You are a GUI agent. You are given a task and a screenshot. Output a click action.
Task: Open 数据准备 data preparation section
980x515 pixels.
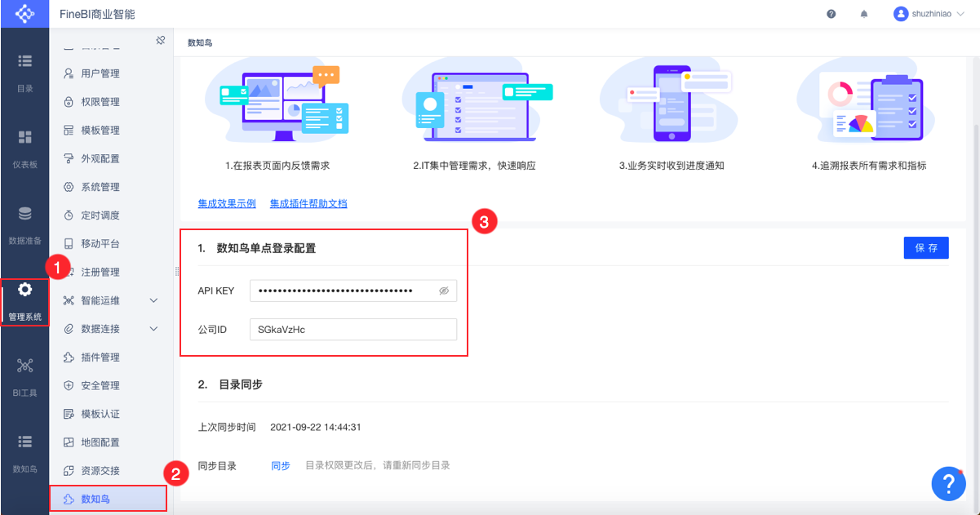coord(24,225)
